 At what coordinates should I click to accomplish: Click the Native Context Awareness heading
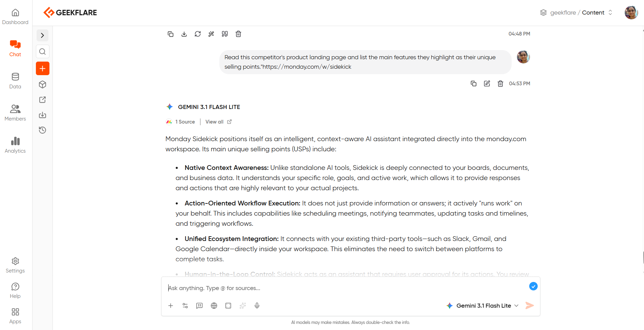227,168
